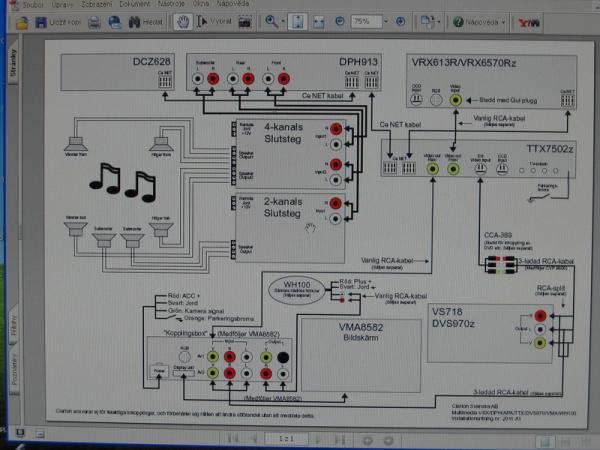Click the zoom magnifier tool
600x450 pixels.
point(271,21)
